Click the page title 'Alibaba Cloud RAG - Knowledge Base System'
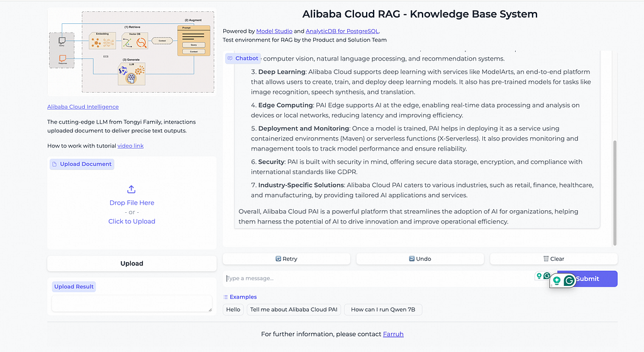This screenshot has height=352, width=644. click(419, 14)
